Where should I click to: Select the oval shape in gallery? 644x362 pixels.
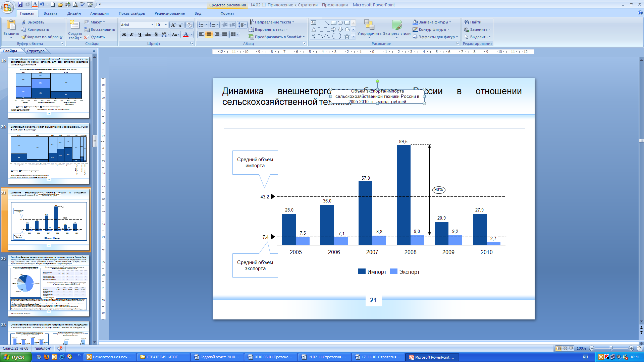[340, 23]
